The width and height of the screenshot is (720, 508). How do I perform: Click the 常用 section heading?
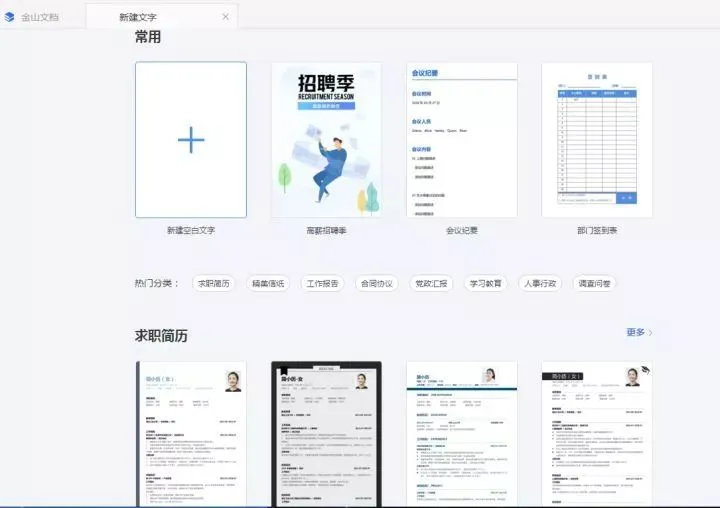point(148,37)
